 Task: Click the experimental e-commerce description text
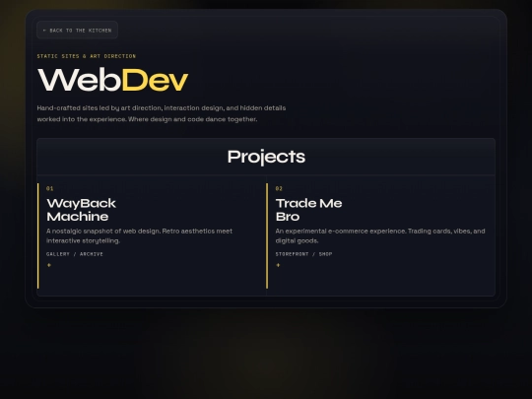[x=380, y=235]
